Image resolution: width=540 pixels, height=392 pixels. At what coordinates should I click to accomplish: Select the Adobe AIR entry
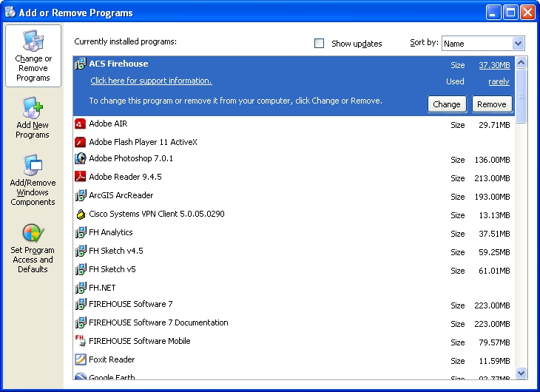(x=294, y=124)
